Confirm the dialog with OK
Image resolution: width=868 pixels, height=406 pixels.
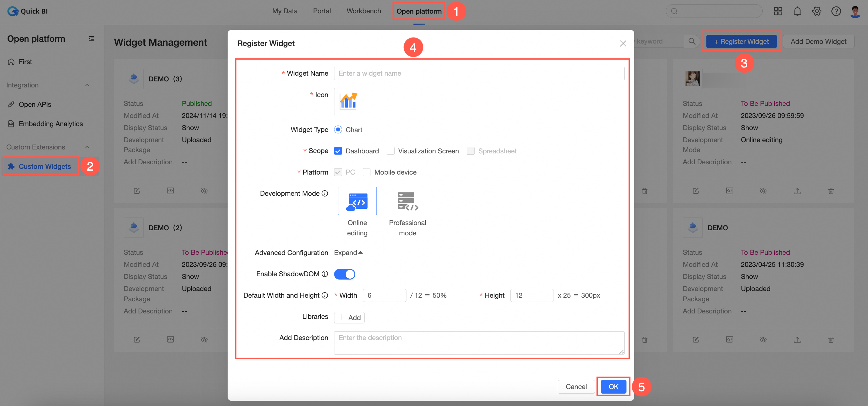point(613,386)
